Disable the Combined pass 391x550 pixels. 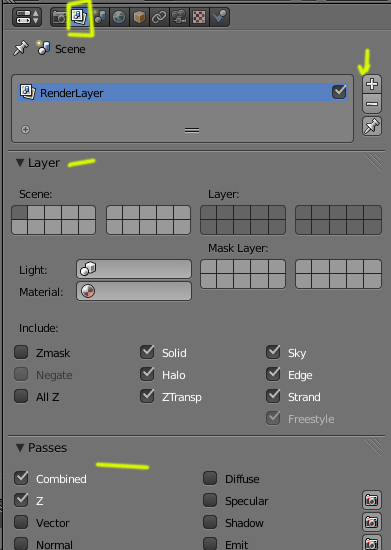[x=21, y=478]
